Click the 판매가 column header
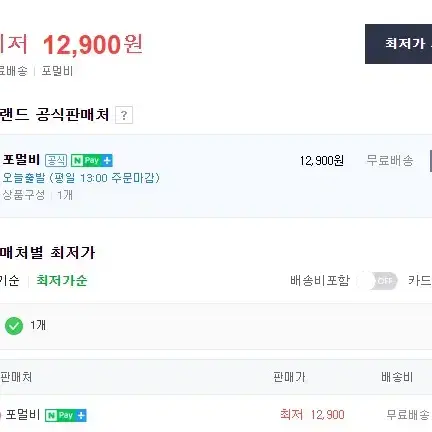The width and height of the screenshot is (432, 432). coord(289,377)
